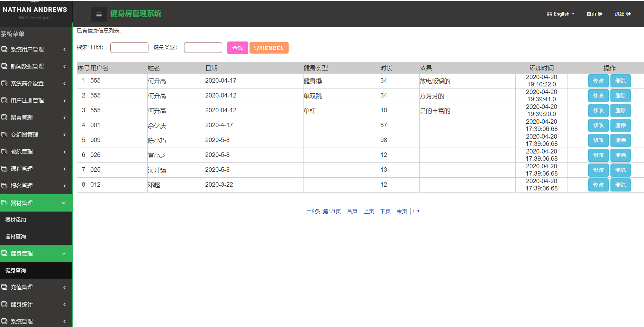Click 删除 for the 邓超 row
Screen dimensions: 644x327
(x=620, y=185)
